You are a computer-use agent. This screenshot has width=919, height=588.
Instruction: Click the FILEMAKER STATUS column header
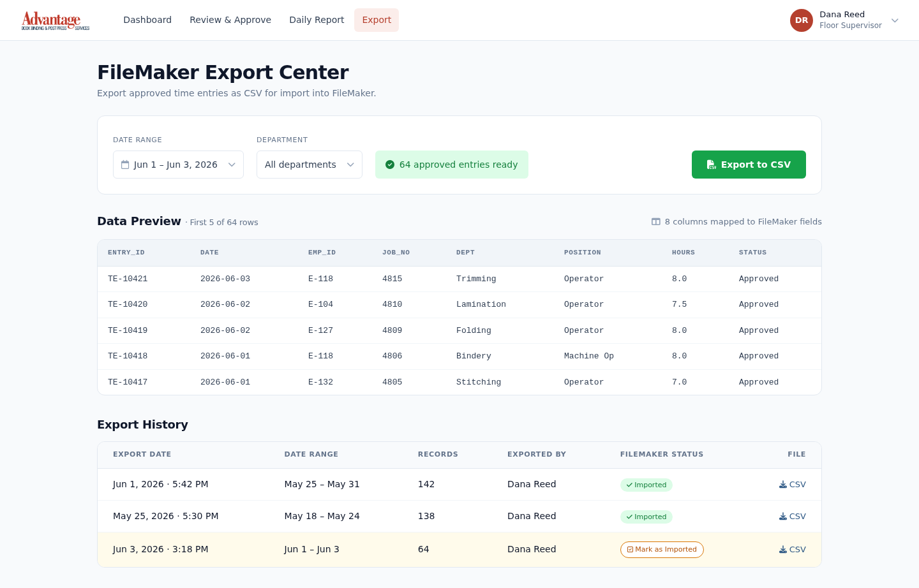(x=662, y=454)
